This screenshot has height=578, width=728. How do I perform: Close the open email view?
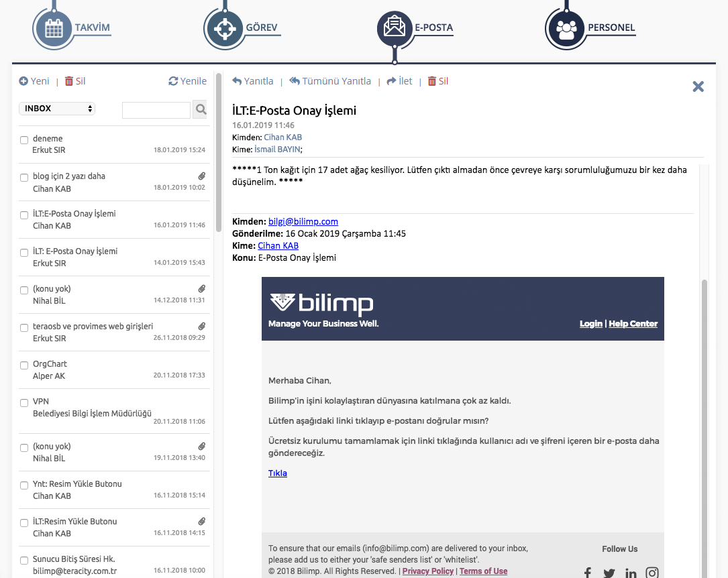[698, 86]
